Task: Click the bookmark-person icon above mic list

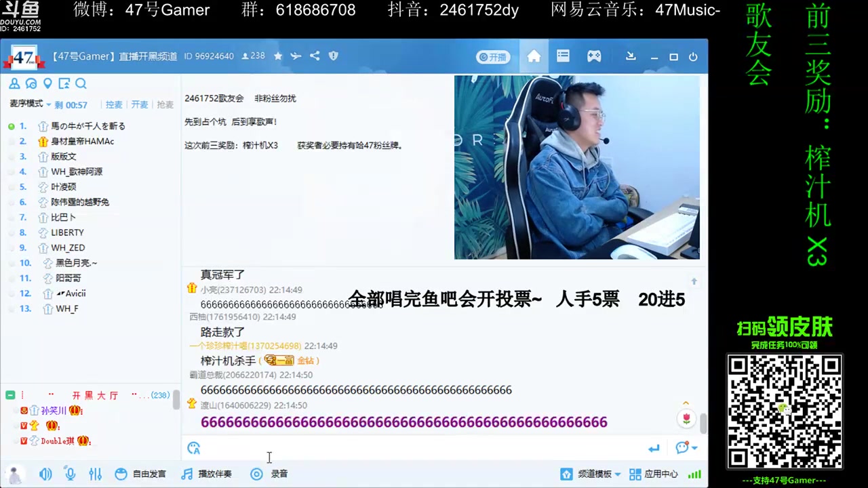Action: pos(64,84)
